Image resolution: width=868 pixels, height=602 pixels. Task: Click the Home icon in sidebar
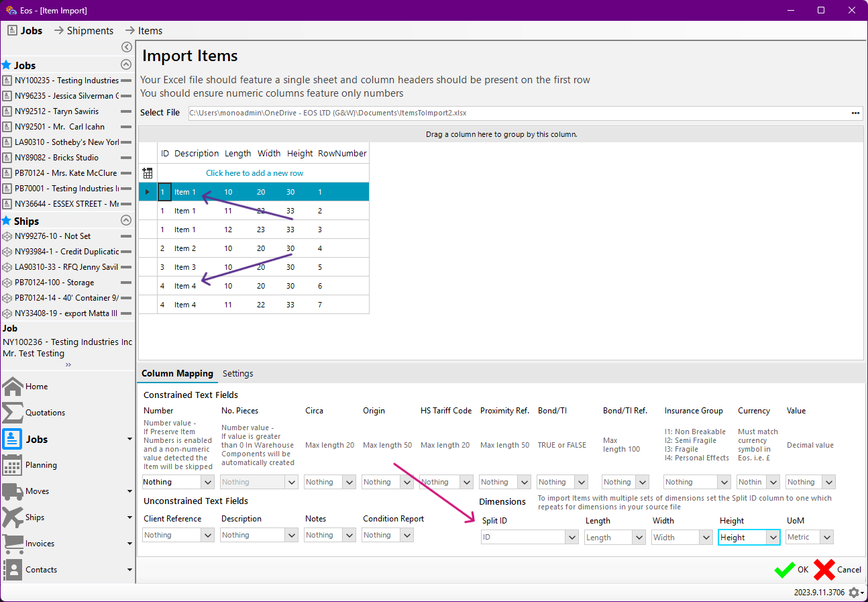(13, 387)
